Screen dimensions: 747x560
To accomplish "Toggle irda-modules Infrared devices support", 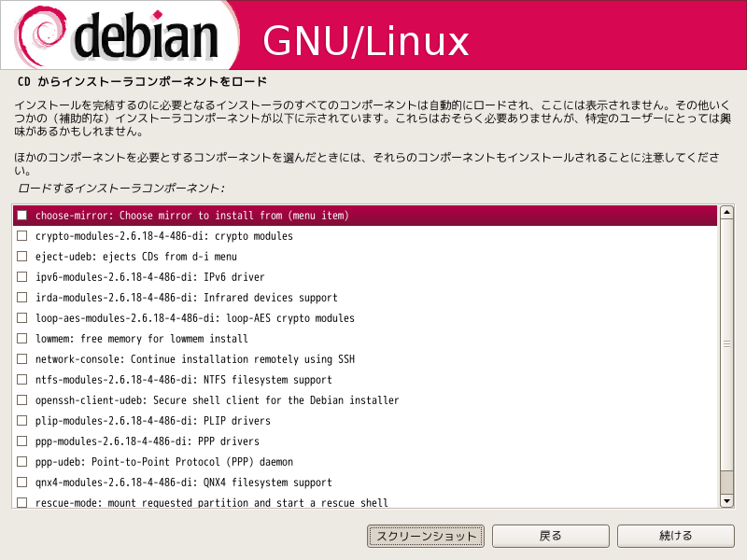I will pyautogui.click(x=21, y=297).
